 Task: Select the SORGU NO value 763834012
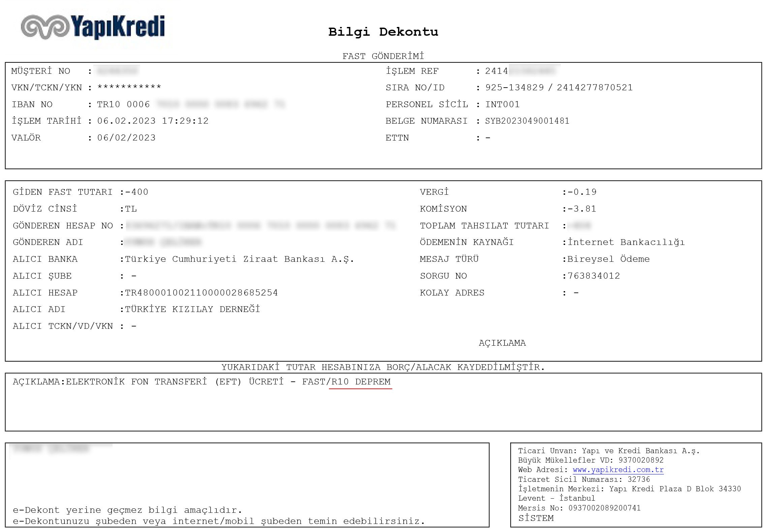click(x=594, y=276)
